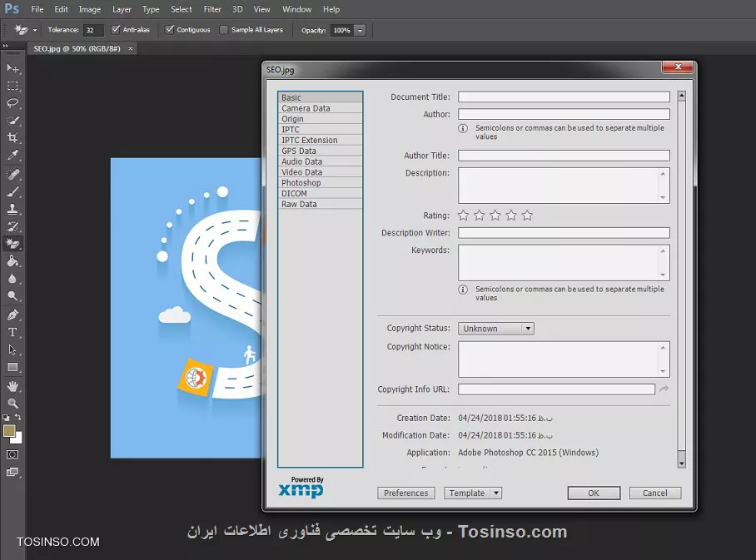Set rating to three stars
The width and height of the screenshot is (756, 560).
click(495, 216)
